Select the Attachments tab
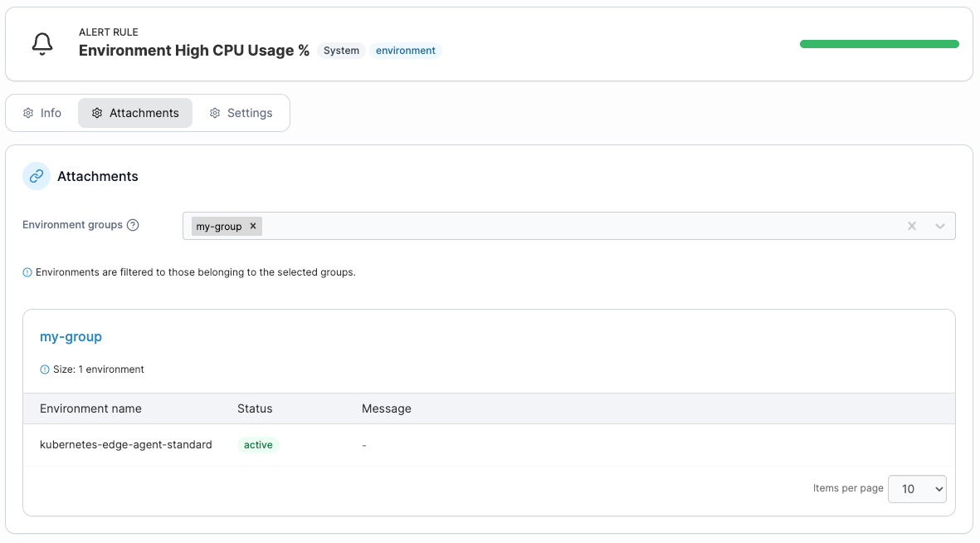This screenshot has width=980, height=543. tap(135, 113)
